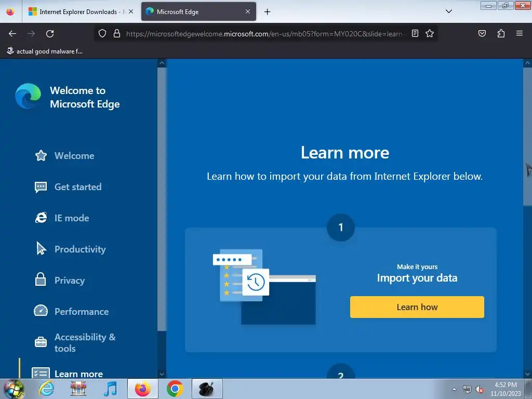Bookmark this page with the star icon
This screenshot has height=399, width=532.
(430, 33)
